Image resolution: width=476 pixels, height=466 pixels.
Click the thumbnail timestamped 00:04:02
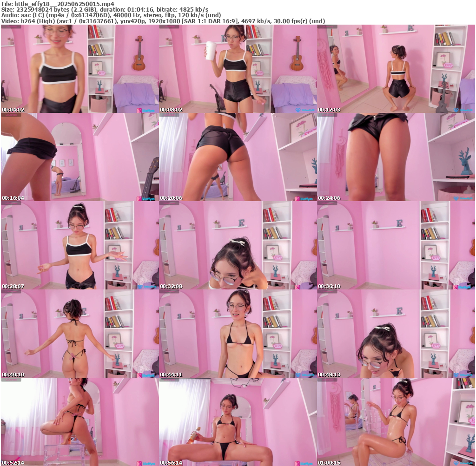(x=79, y=69)
